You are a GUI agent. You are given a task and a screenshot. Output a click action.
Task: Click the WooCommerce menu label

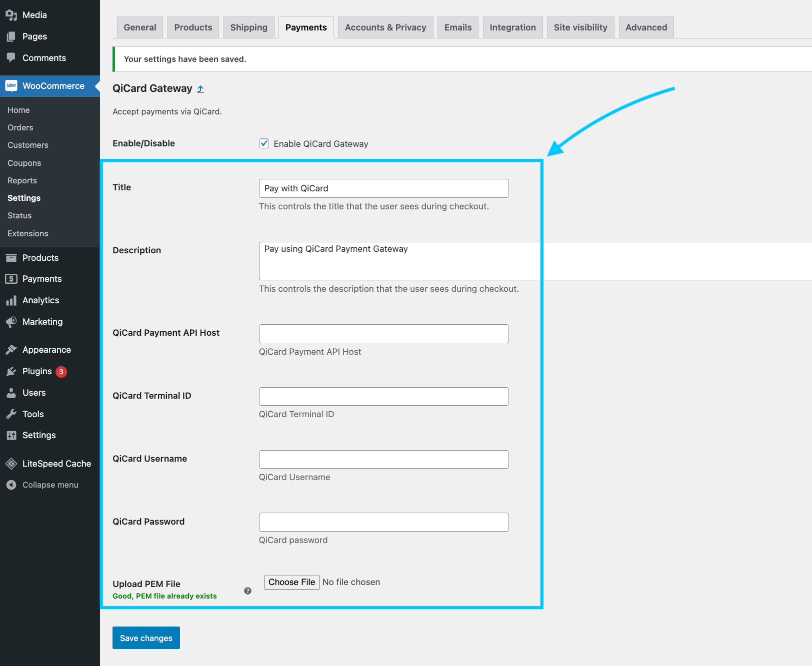[53, 86]
